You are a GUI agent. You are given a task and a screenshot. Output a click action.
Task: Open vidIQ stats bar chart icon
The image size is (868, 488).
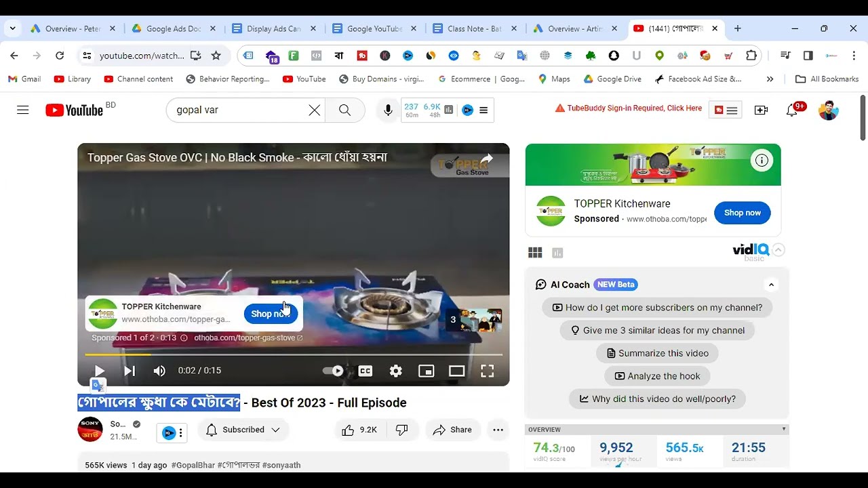[449, 110]
